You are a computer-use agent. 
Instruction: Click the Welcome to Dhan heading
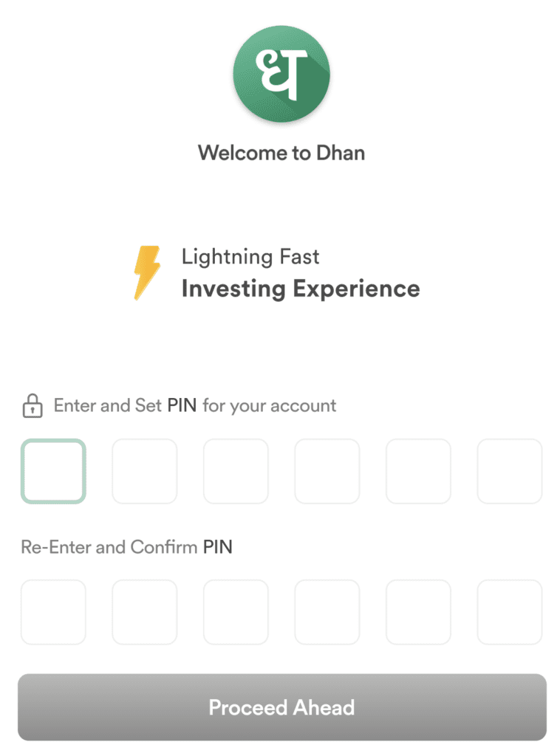(x=281, y=153)
